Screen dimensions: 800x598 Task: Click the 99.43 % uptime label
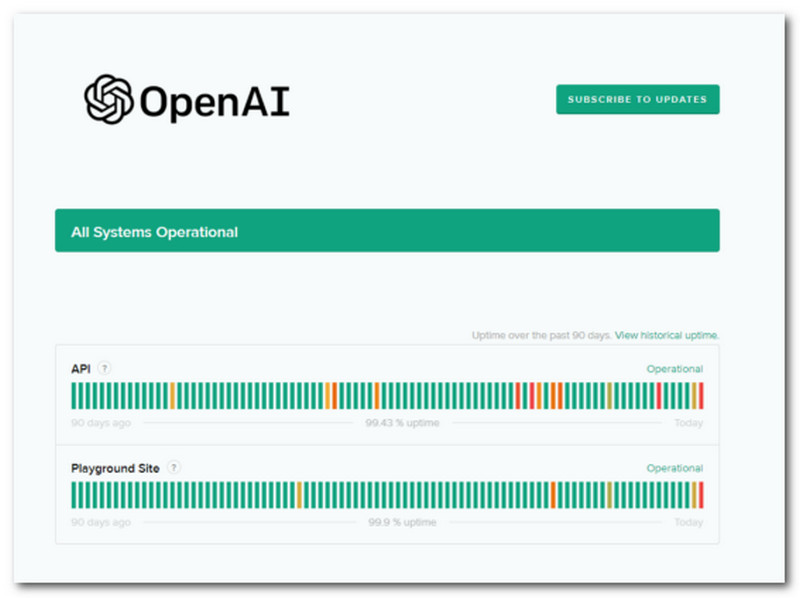click(402, 422)
